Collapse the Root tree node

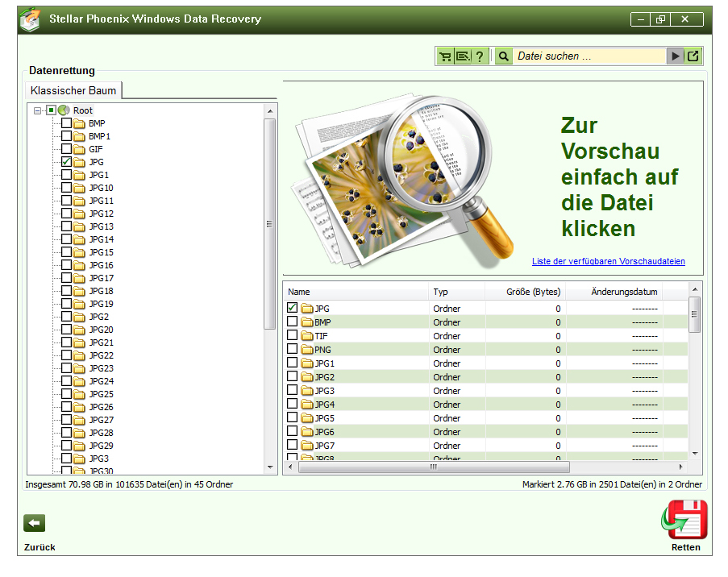point(38,110)
